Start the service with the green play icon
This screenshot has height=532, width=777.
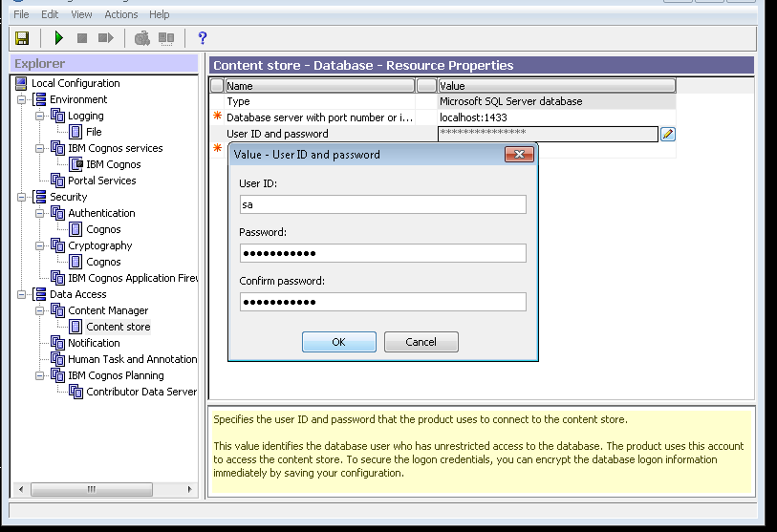tap(59, 38)
